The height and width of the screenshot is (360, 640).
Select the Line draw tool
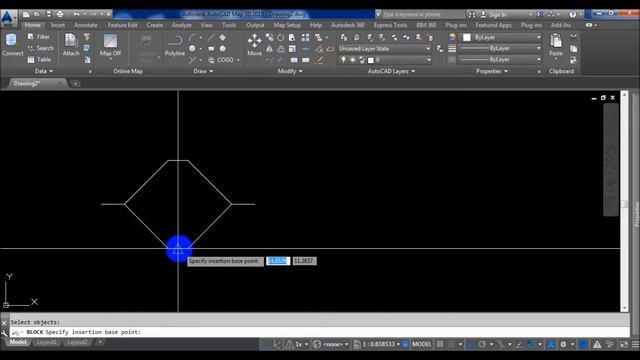(x=211, y=38)
